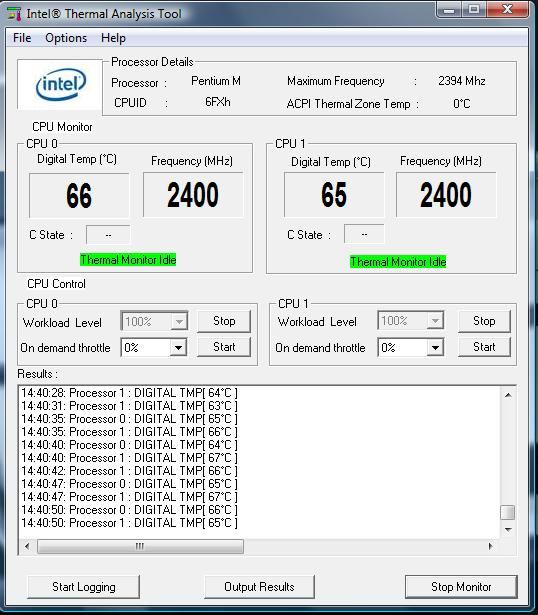Select the 14:40:50 Processor 1 log line
Viewport: 538px width, 615px height.
[129, 522]
